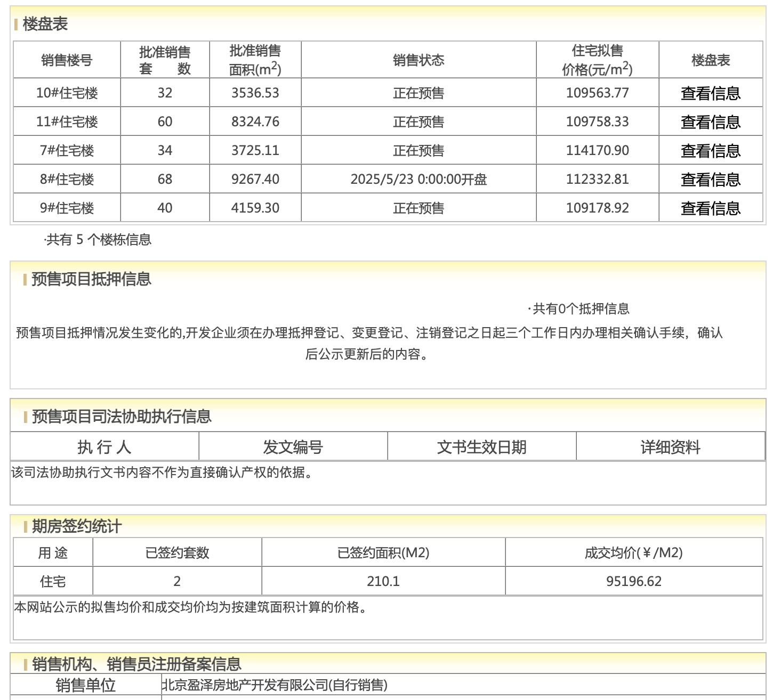The height and width of the screenshot is (700, 773).
Task: Open 查看信息 link for 7#住宅楼
Action: tap(711, 151)
